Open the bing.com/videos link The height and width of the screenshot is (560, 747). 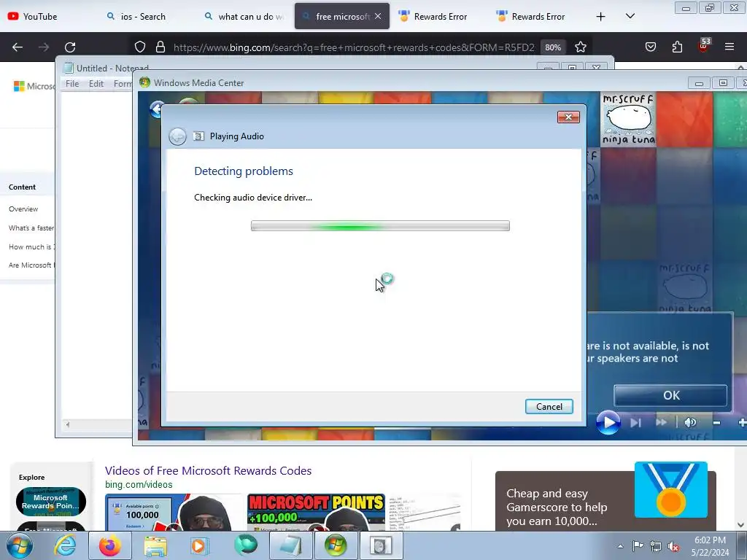click(139, 484)
